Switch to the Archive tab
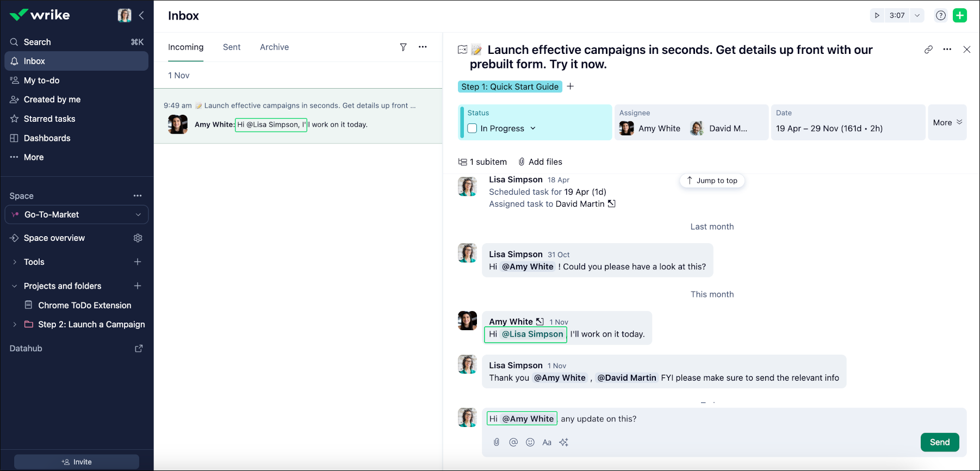This screenshot has height=471, width=980. pos(274,47)
